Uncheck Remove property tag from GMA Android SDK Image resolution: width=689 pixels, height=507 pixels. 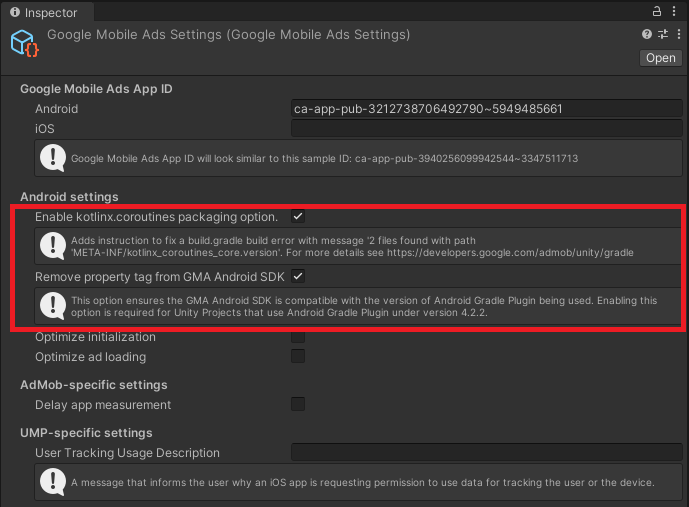[298, 277]
